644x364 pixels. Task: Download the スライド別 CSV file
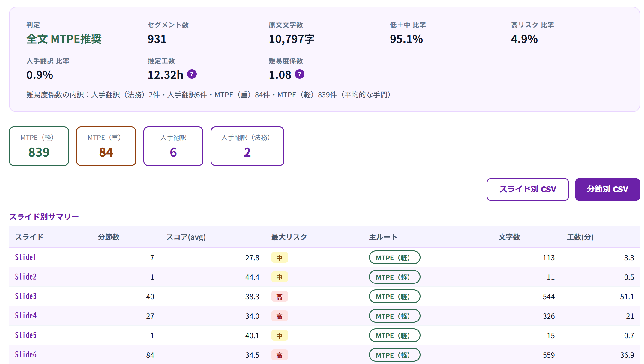tap(528, 189)
